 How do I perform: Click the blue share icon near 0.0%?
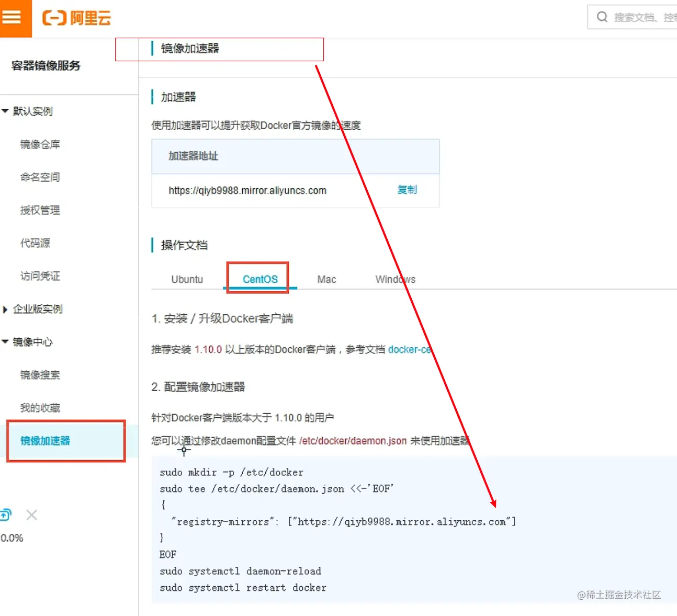5,515
